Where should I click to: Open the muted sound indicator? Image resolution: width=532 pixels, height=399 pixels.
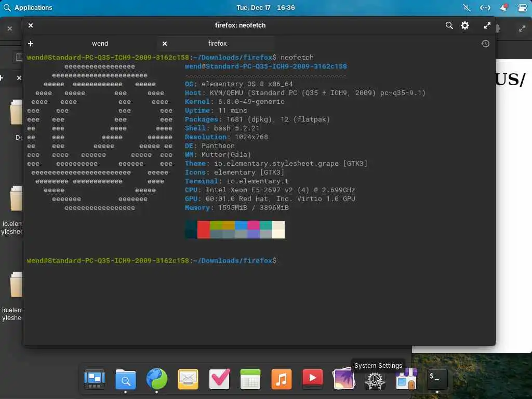coord(467,7)
